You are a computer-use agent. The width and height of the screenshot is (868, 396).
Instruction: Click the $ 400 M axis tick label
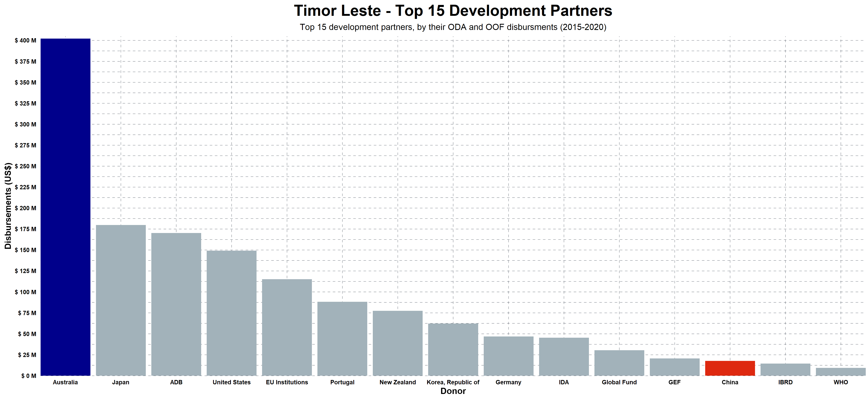(26, 40)
